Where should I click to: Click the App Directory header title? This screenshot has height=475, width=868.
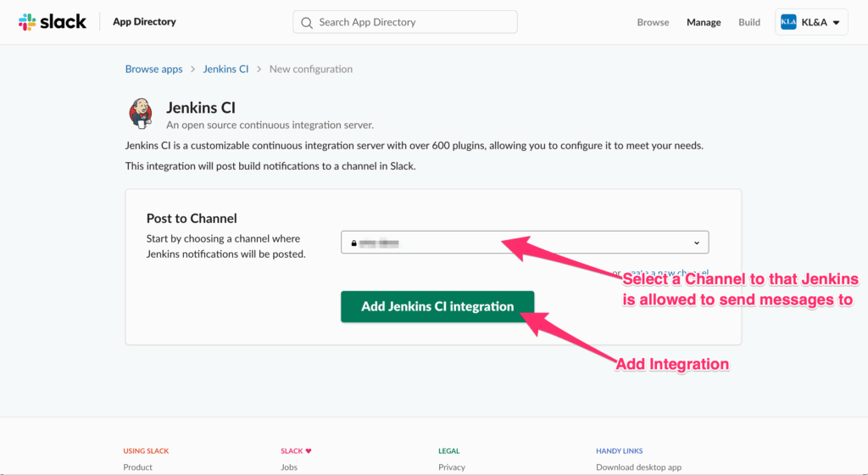point(144,22)
